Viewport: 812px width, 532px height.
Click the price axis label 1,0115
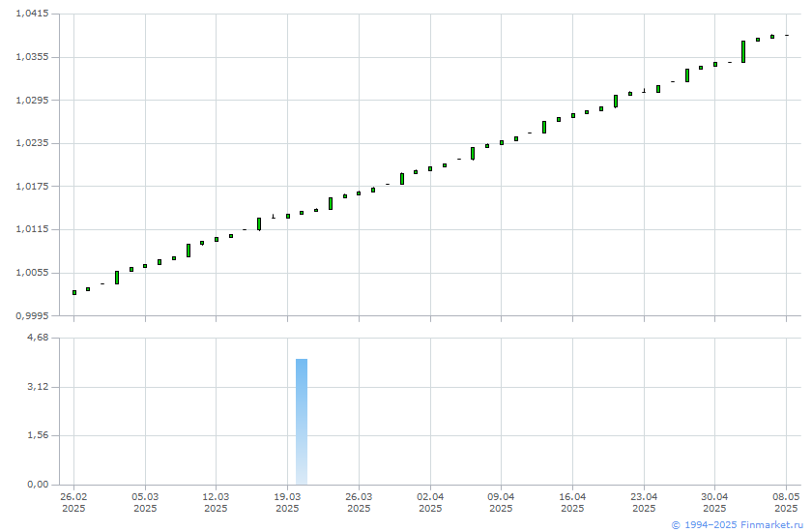(x=32, y=229)
